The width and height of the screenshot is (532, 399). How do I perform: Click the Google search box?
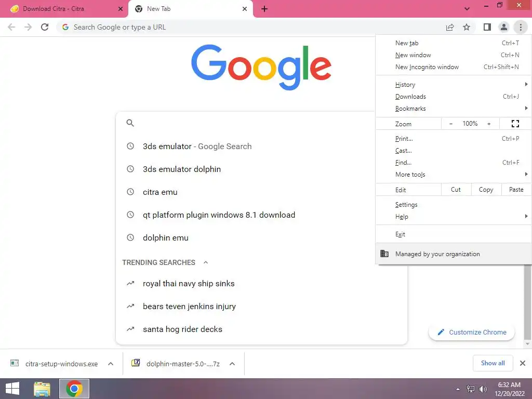point(261,123)
